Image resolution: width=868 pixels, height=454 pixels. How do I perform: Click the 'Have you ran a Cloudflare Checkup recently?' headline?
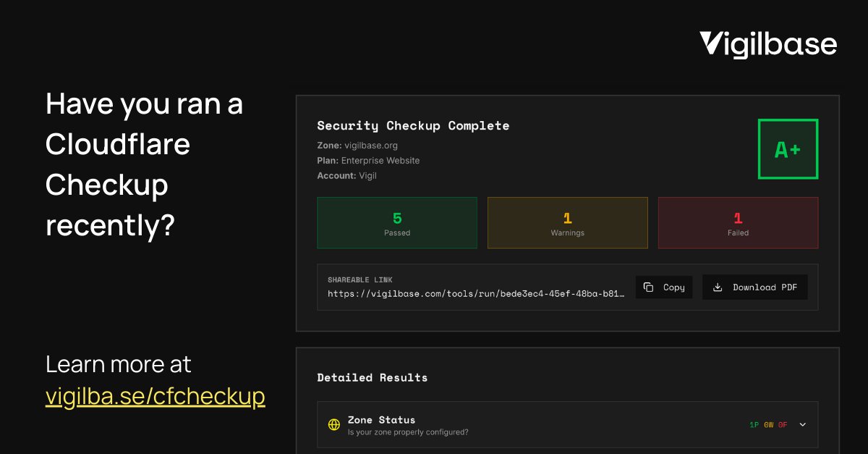pos(145,165)
